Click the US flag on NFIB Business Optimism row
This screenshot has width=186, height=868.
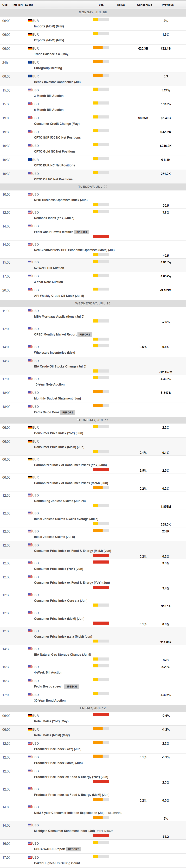[x=30, y=194]
